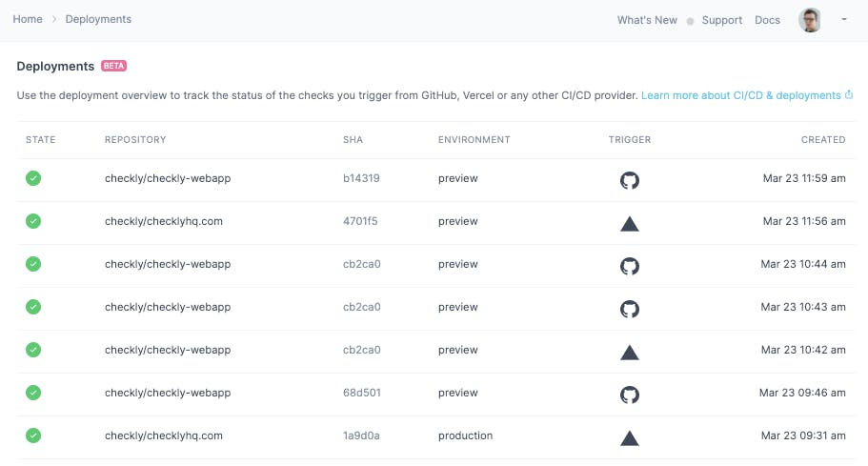
Task: Click green check state icon for 1a9d0a
Action: pyautogui.click(x=33, y=436)
